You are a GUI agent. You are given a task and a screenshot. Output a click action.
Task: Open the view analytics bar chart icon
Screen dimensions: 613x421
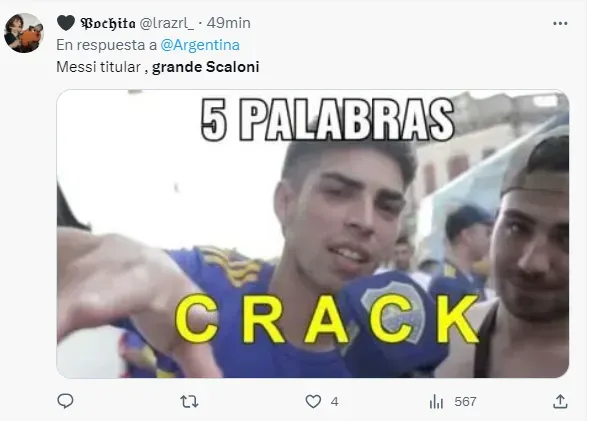click(x=436, y=401)
